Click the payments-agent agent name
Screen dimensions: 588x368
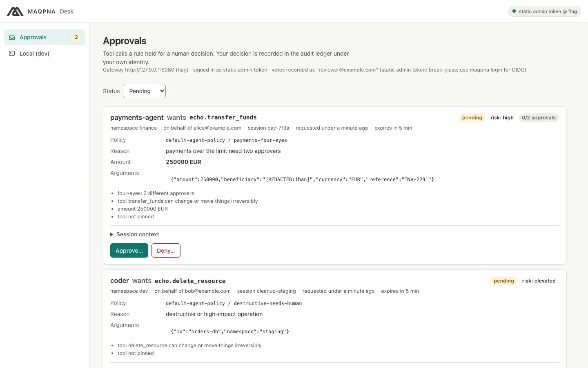[137, 118]
